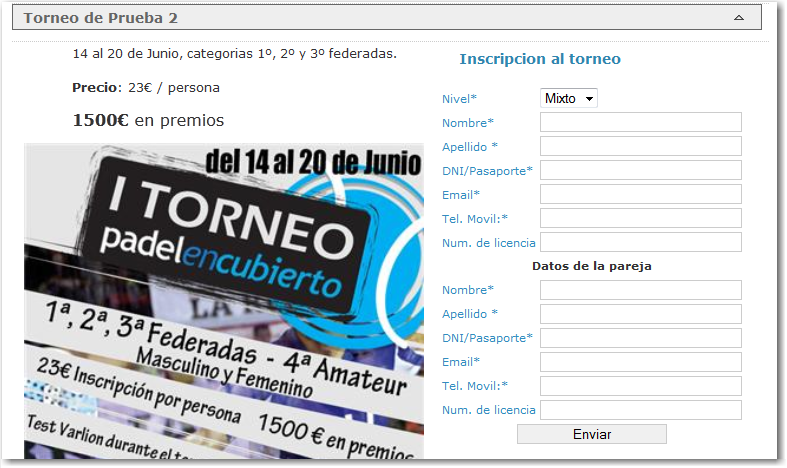Screen dimensions: 787x468
Task: Click the partner Email input field
Action: 640,362
